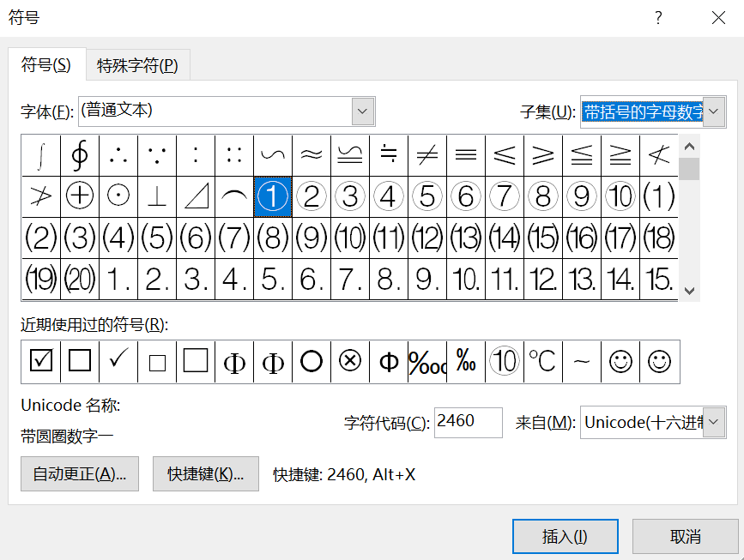The height and width of the screenshot is (560, 744).
Task: Open the 快捷键 shortcut key dialog
Action: click(206, 474)
